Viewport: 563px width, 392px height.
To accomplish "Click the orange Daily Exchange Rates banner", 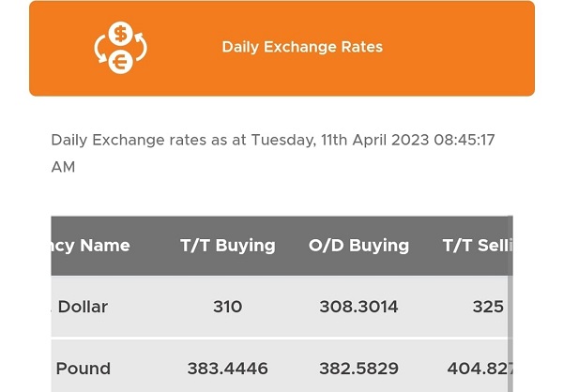I will point(281,49).
